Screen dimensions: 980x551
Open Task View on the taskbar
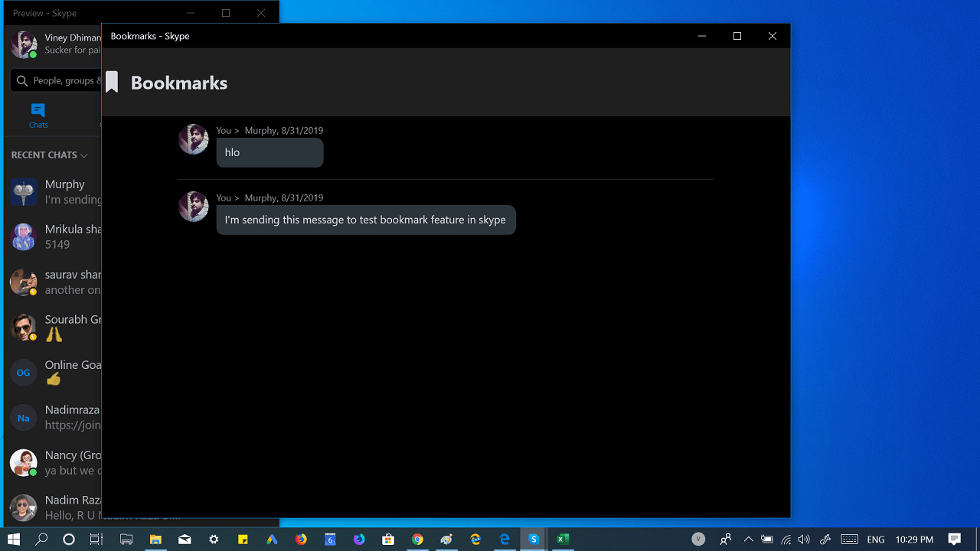(x=96, y=540)
